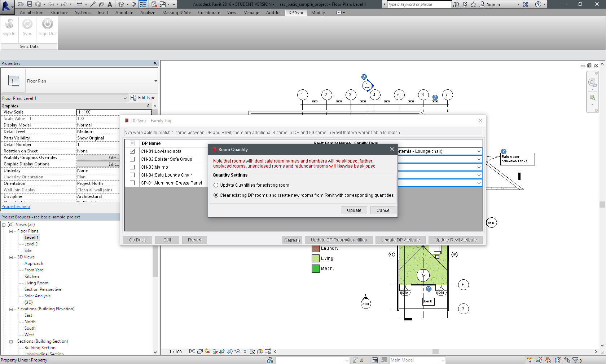Image resolution: width=606 pixels, height=364 pixels.
Task: Collapse the Views (all) tree node
Action: [4, 225]
